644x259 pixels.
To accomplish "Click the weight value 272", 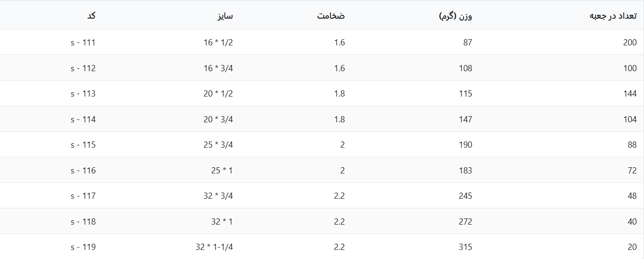I will [x=465, y=222].
